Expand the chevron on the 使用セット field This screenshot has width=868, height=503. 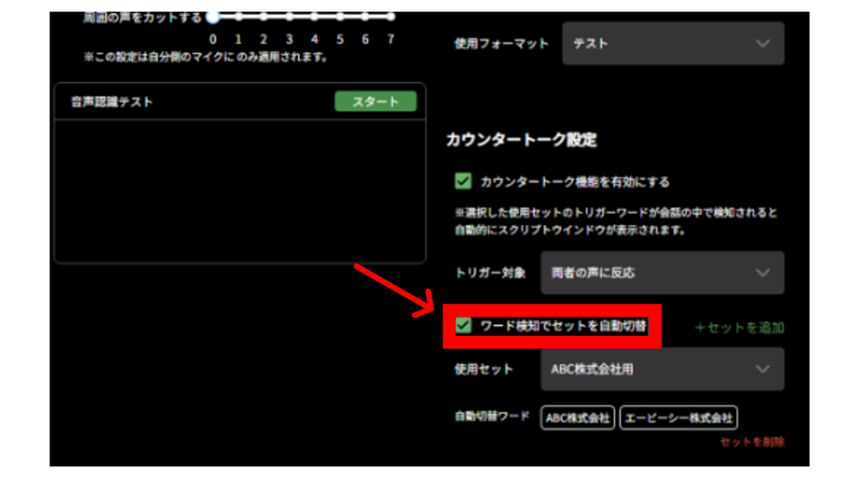tap(762, 369)
